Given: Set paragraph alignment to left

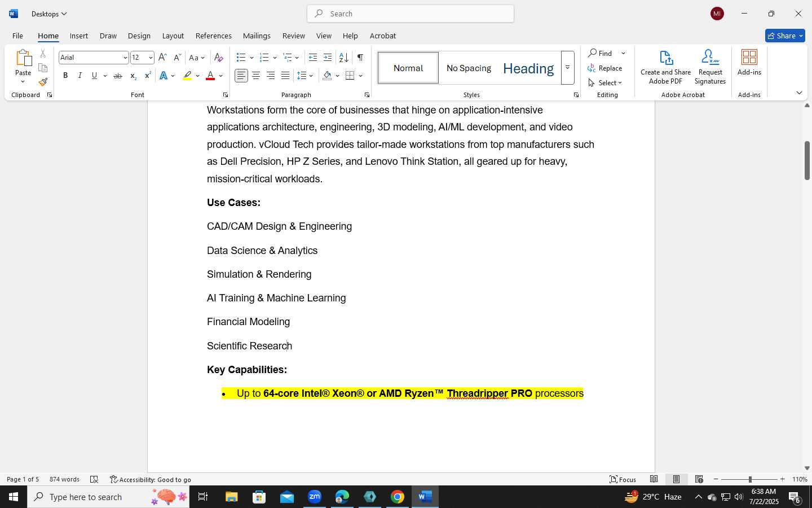Looking at the screenshot, I should [241, 76].
